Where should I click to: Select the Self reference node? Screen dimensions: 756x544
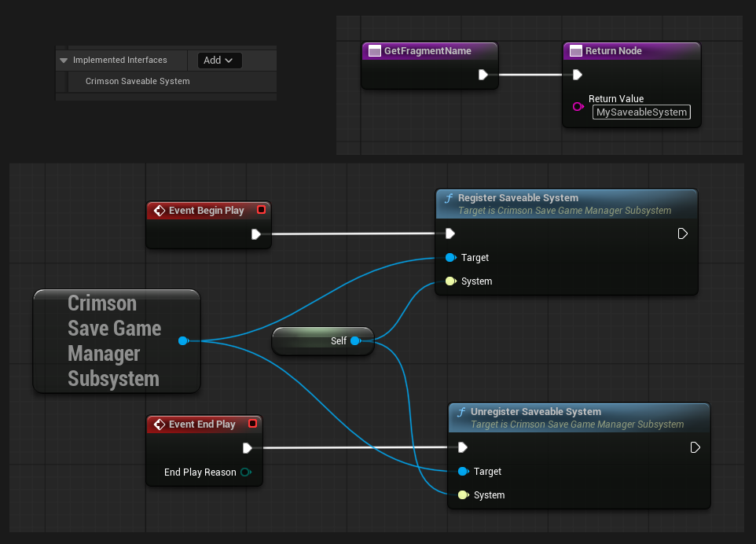coord(323,341)
